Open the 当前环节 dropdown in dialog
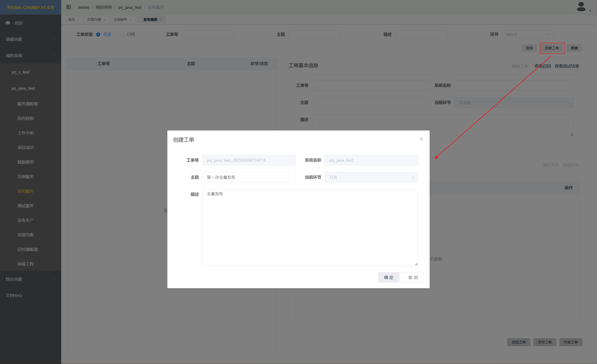The image size is (597, 364). (371, 177)
